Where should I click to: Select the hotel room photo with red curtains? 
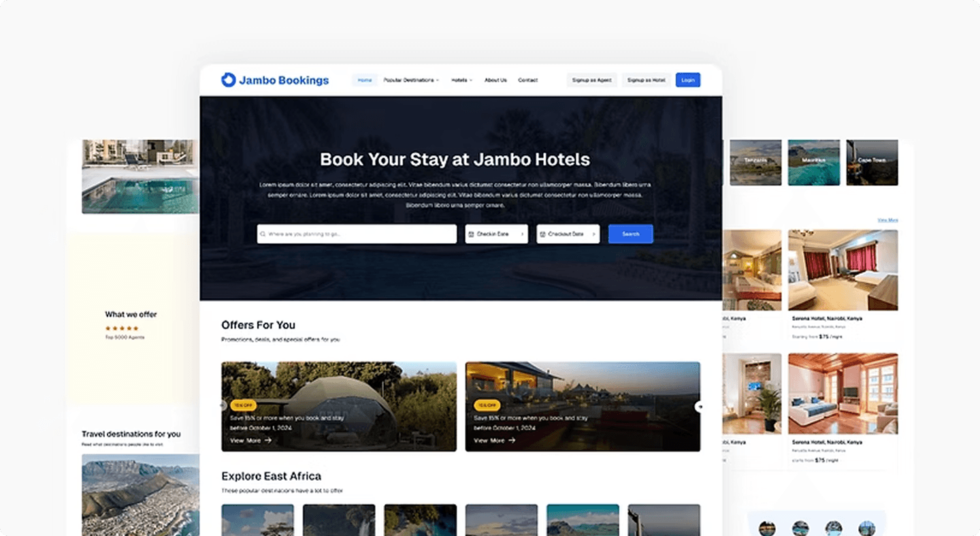843,270
